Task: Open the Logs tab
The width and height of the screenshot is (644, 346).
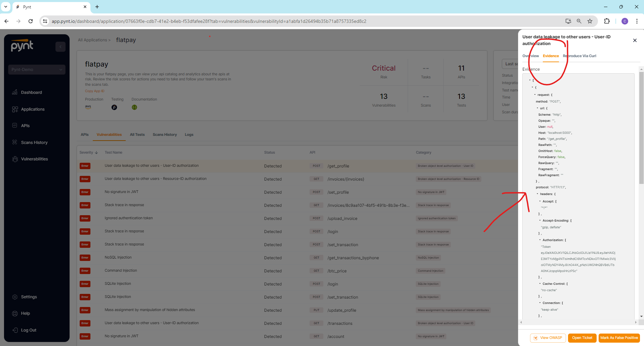Action: pyautogui.click(x=189, y=134)
